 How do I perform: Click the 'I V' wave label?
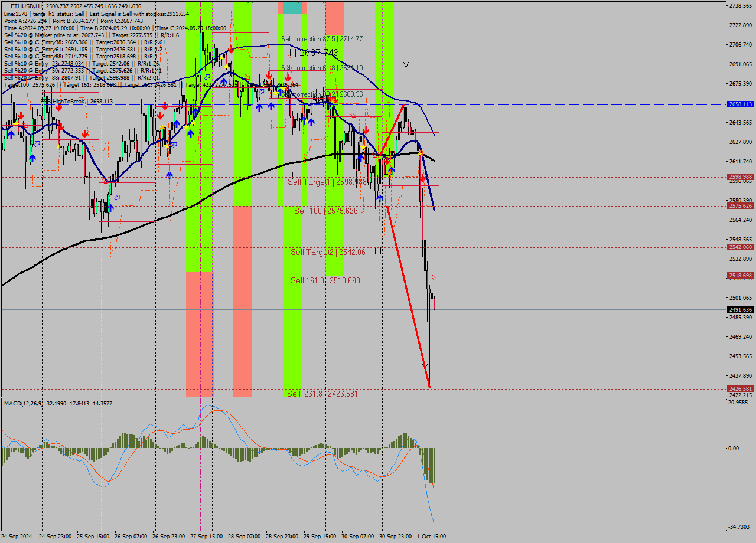coord(403,64)
